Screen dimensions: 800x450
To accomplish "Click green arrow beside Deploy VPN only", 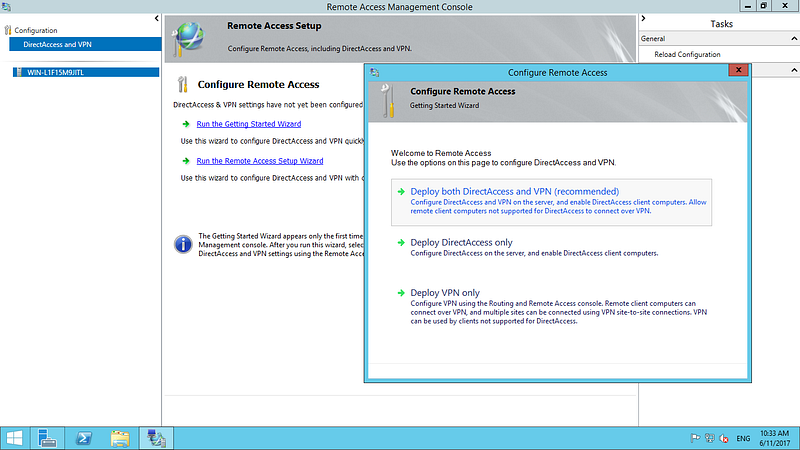I will [x=401, y=293].
